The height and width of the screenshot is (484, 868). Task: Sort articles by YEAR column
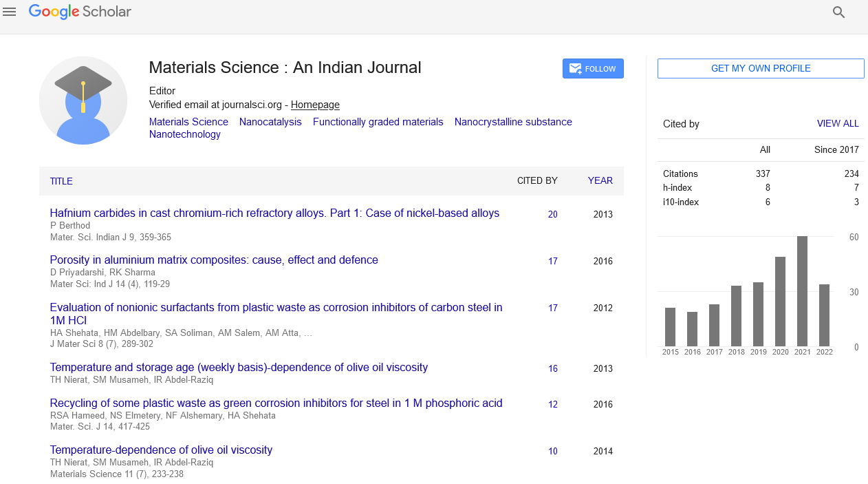600,180
